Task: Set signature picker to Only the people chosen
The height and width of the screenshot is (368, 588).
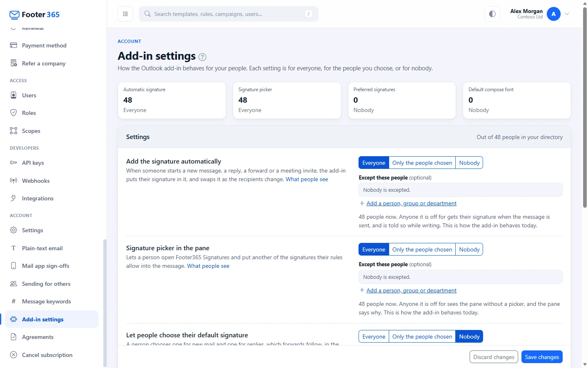Action: pyautogui.click(x=422, y=249)
